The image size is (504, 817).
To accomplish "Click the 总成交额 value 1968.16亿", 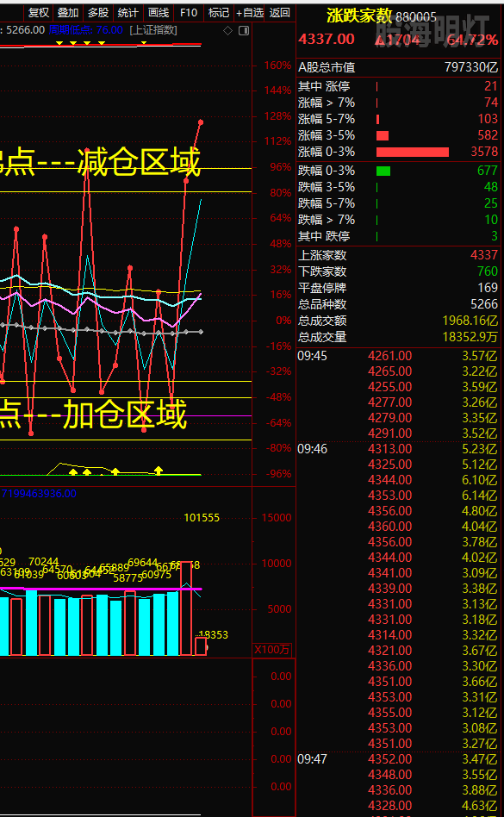I will click(470, 321).
